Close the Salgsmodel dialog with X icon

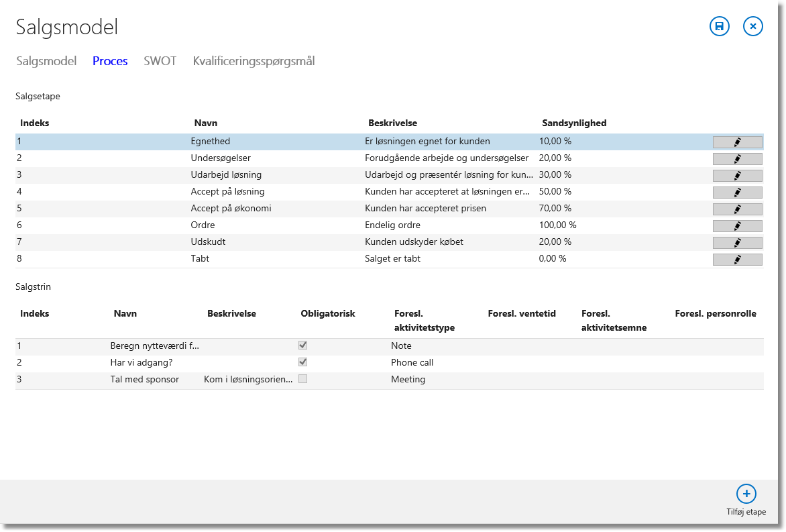[x=753, y=27]
